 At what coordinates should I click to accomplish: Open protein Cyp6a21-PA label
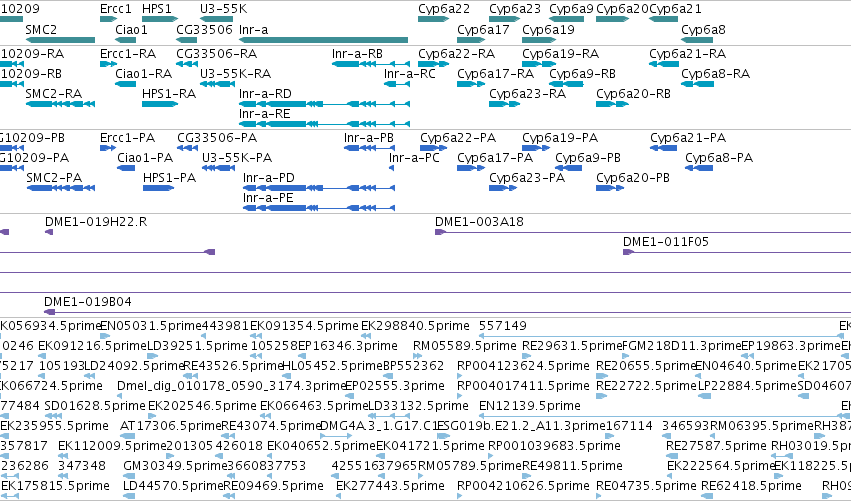pyautogui.click(x=688, y=138)
